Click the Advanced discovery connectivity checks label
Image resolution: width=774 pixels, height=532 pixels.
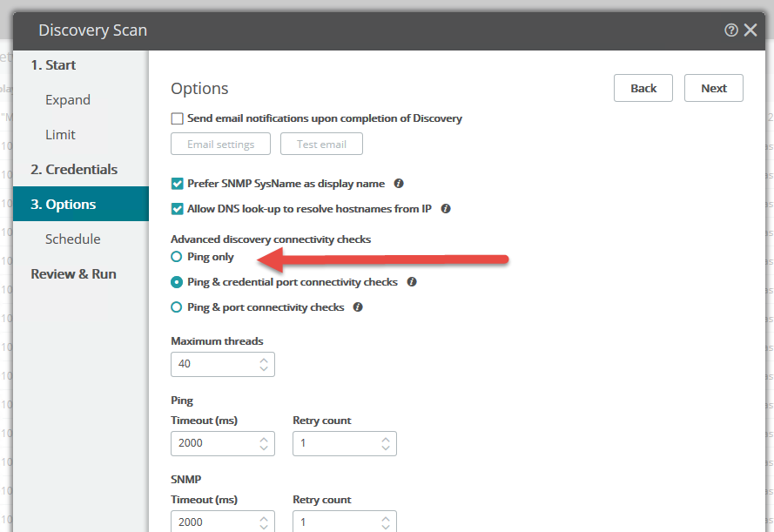pos(271,239)
